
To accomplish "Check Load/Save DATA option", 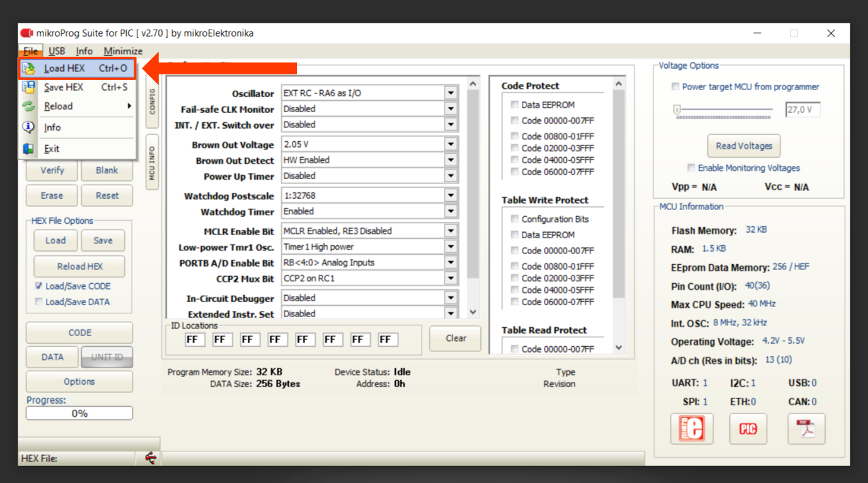I will click(39, 301).
